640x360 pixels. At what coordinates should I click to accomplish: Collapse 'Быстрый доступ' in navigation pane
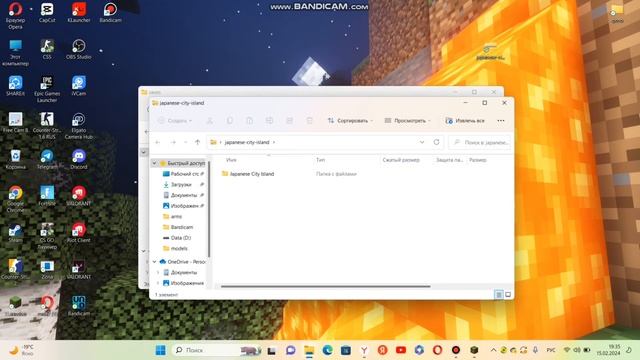(x=154, y=163)
